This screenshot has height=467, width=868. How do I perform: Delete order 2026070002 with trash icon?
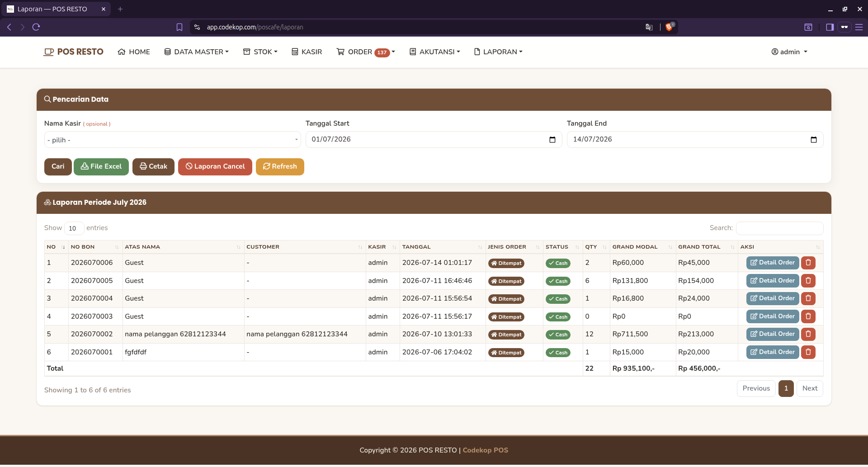tap(808, 334)
